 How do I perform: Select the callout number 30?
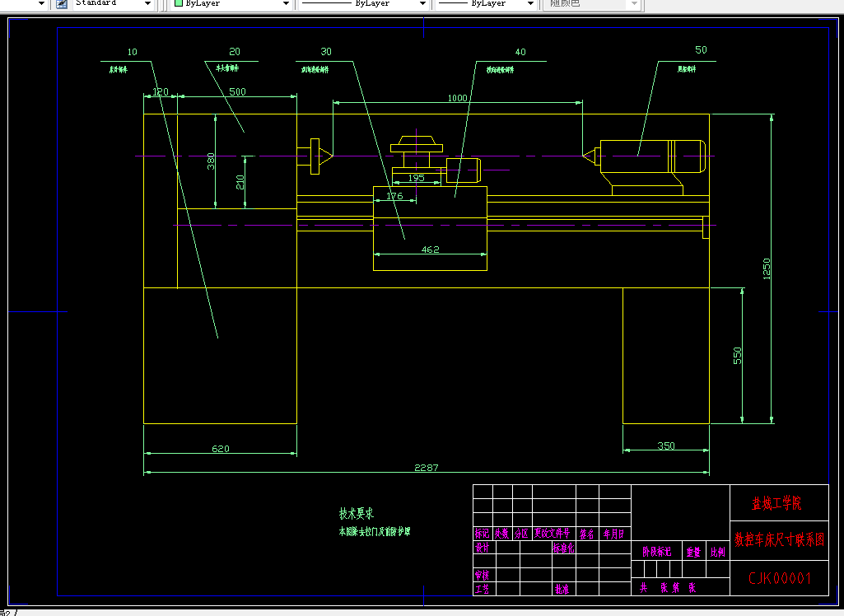[x=326, y=52]
